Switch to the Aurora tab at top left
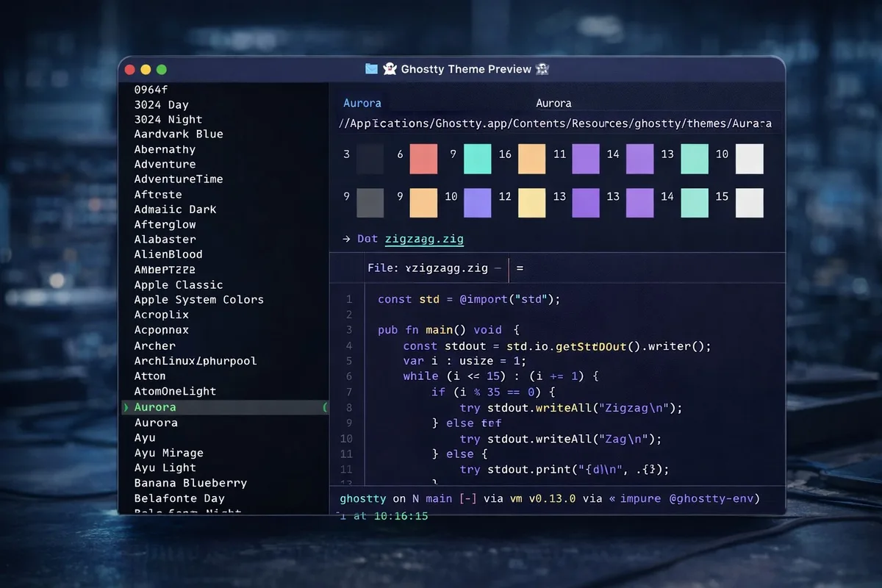Viewport: 882px width, 588px height. [362, 103]
